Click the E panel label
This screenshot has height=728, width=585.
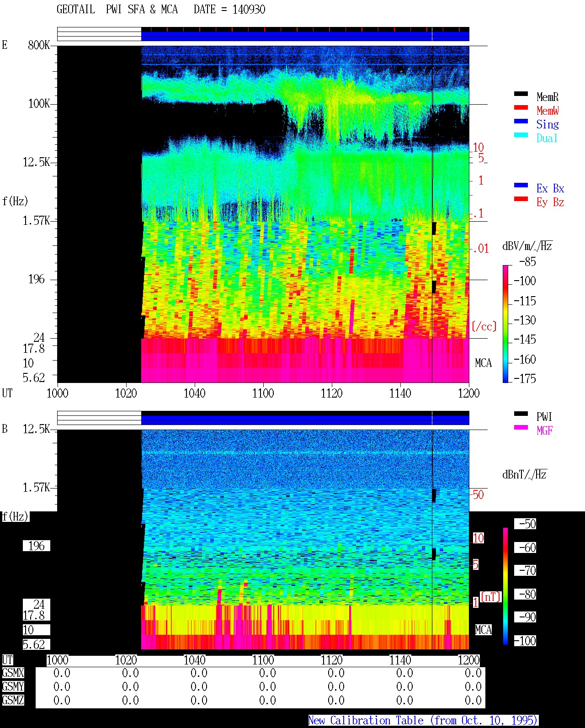tap(5, 45)
